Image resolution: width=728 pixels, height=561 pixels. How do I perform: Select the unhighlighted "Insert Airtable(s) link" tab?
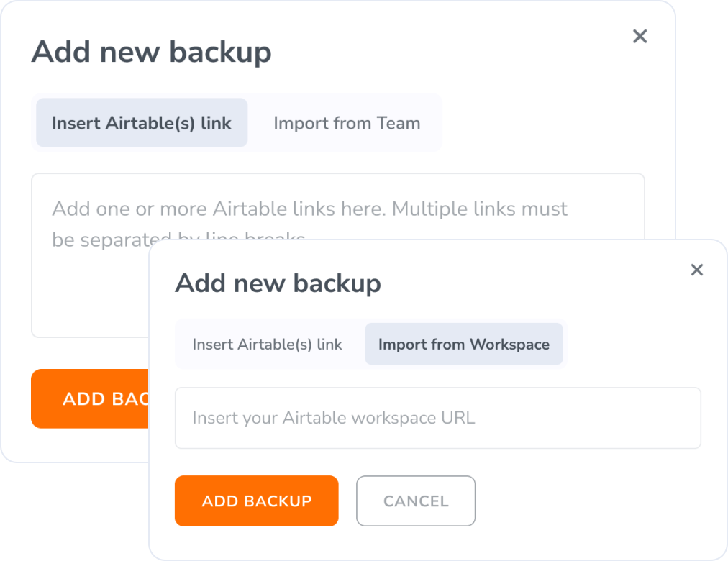(268, 345)
